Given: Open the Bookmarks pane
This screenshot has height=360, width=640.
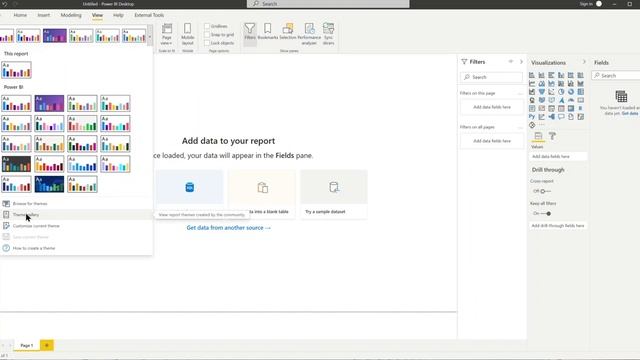Looking at the screenshot, I should click(268, 32).
